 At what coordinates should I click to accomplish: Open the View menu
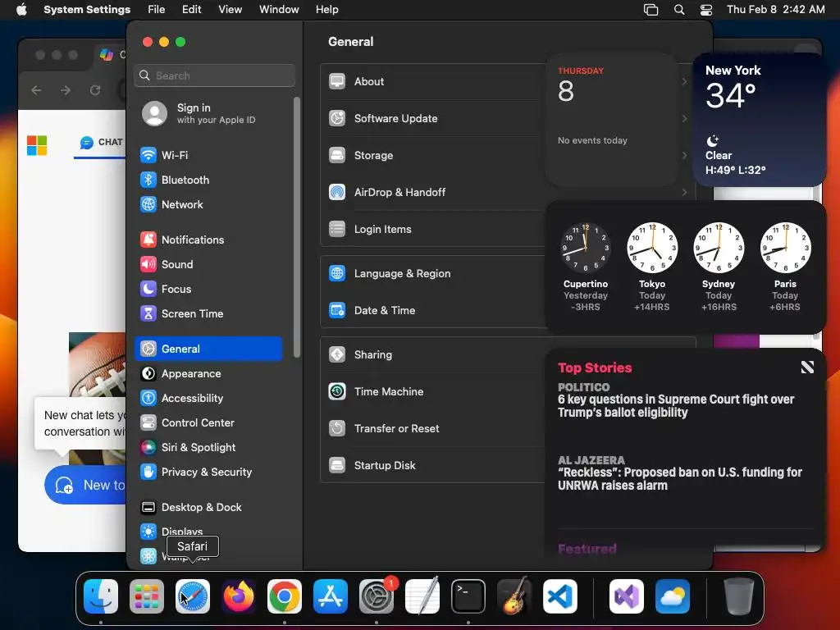[x=231, y=10]
